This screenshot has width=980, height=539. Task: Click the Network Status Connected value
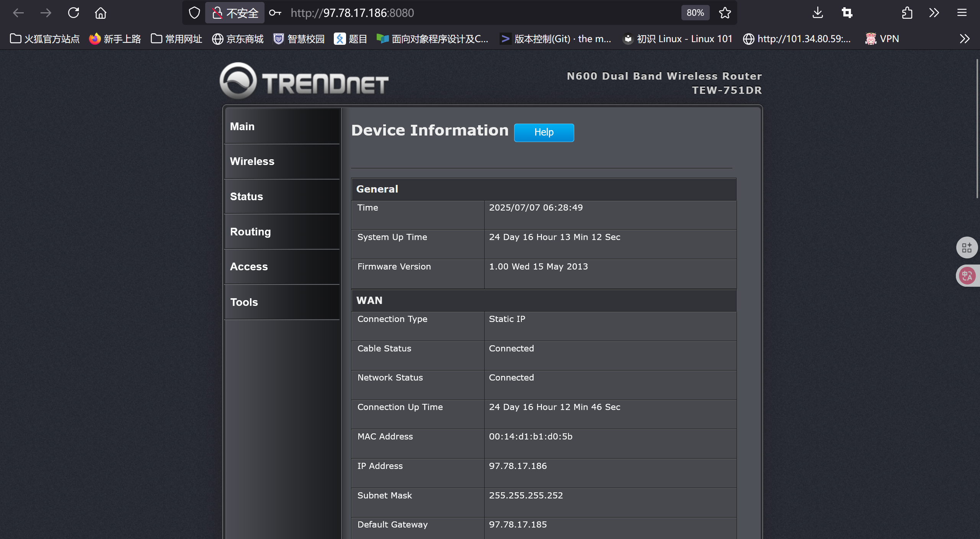click(x=511, y=378)
